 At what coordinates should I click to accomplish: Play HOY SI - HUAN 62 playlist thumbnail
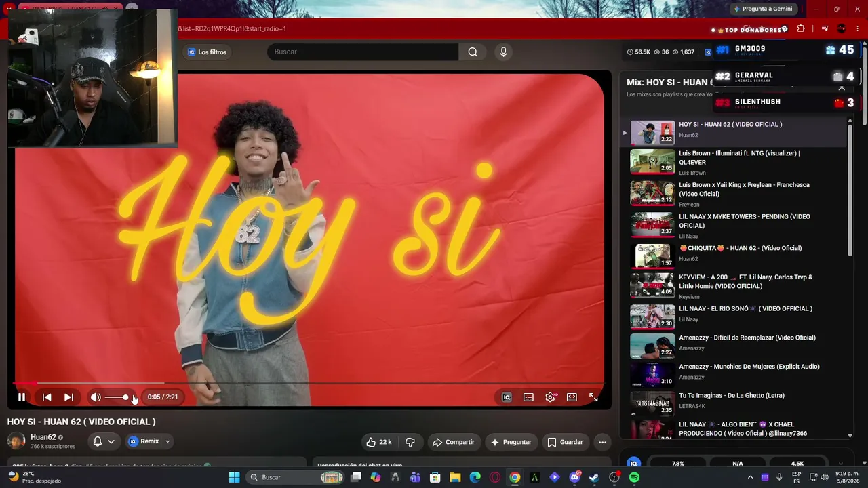point(652,132)
